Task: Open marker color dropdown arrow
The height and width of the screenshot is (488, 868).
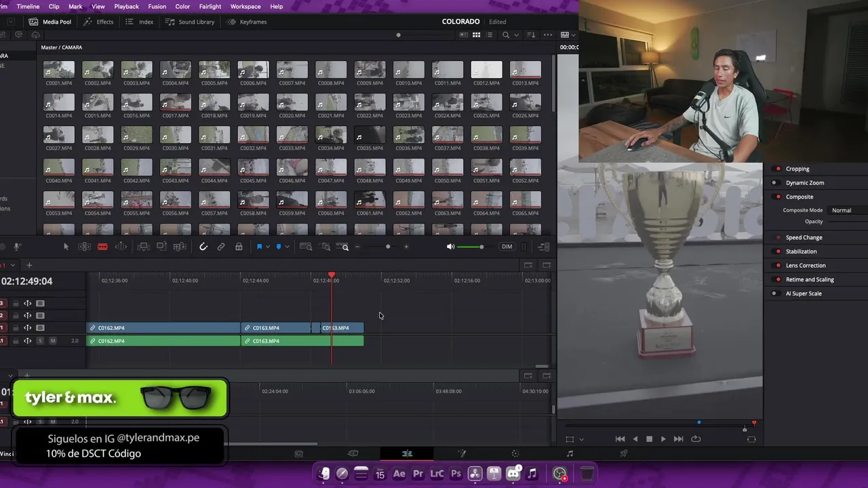Action: coord(287,247)
